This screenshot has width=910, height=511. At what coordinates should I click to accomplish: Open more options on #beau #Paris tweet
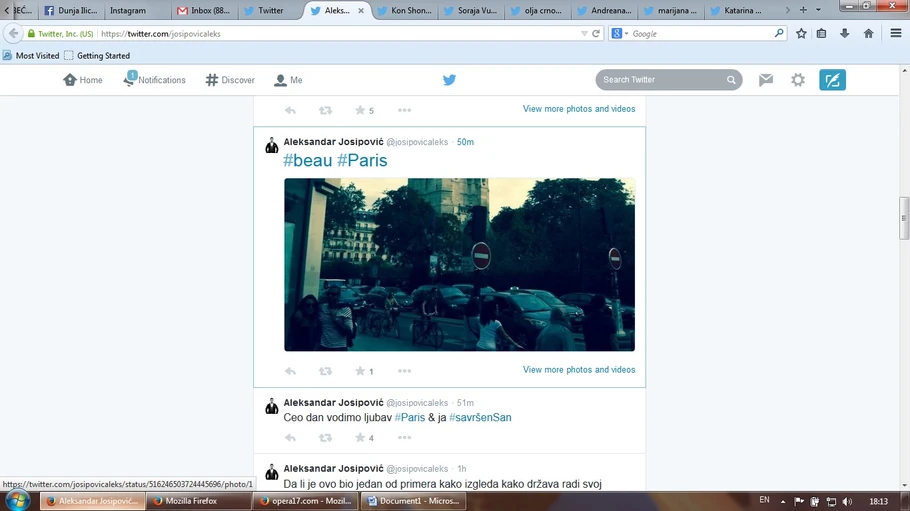click(x=404, y=371)
